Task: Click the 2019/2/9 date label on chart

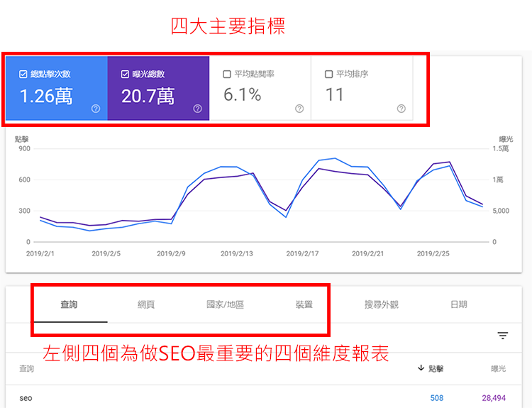Action: [x=171, y=253]
